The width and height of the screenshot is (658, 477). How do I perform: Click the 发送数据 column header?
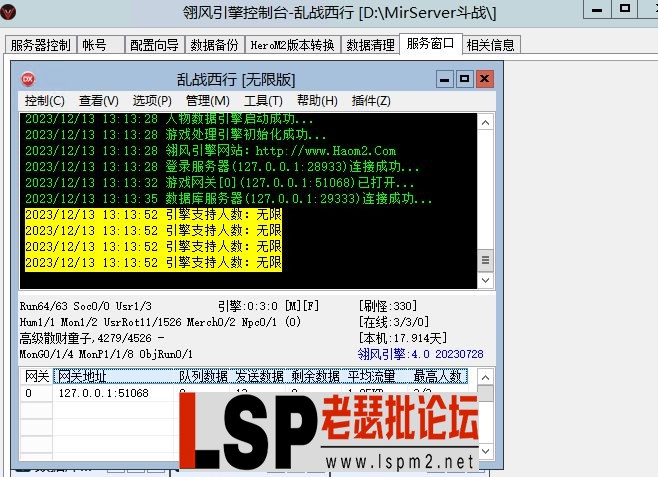point(259,376)
